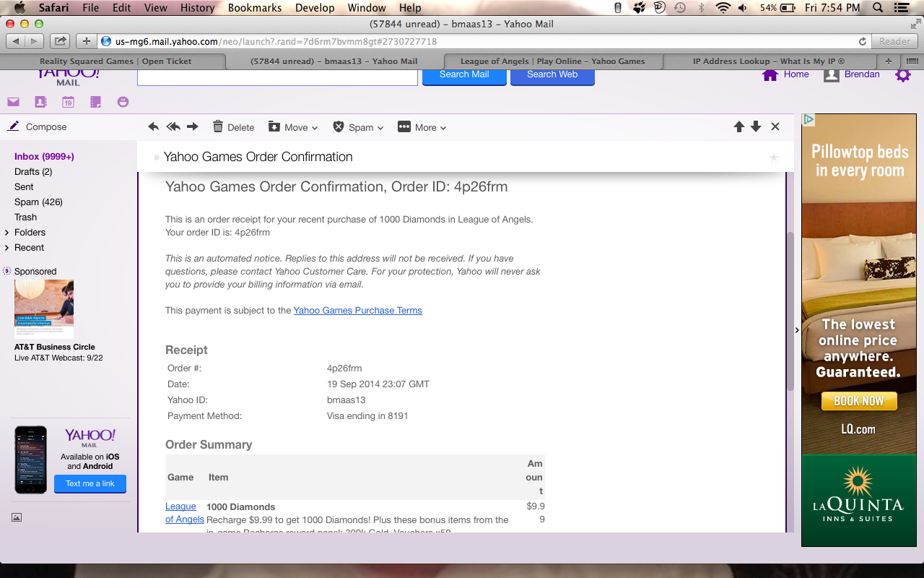924x578 pixels.
Task: Switch to League of Angels Yahoo Games tab
Action: coord(552,61)
